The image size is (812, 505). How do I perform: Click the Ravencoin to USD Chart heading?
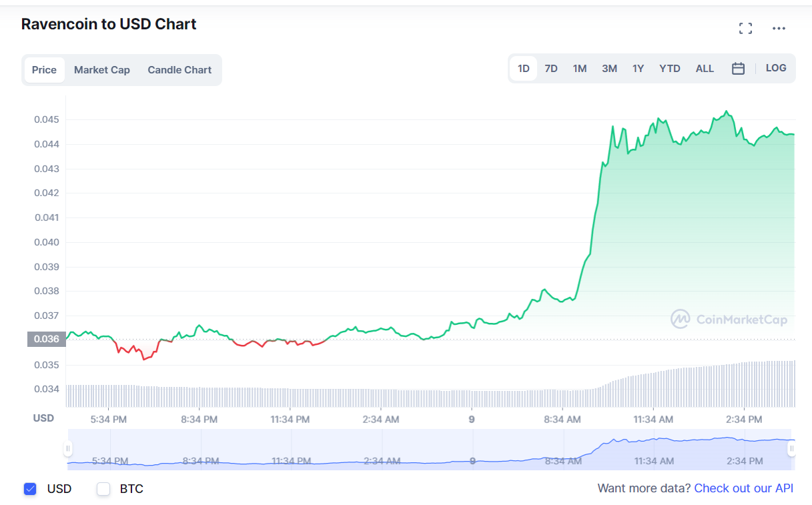pos(109,24)
